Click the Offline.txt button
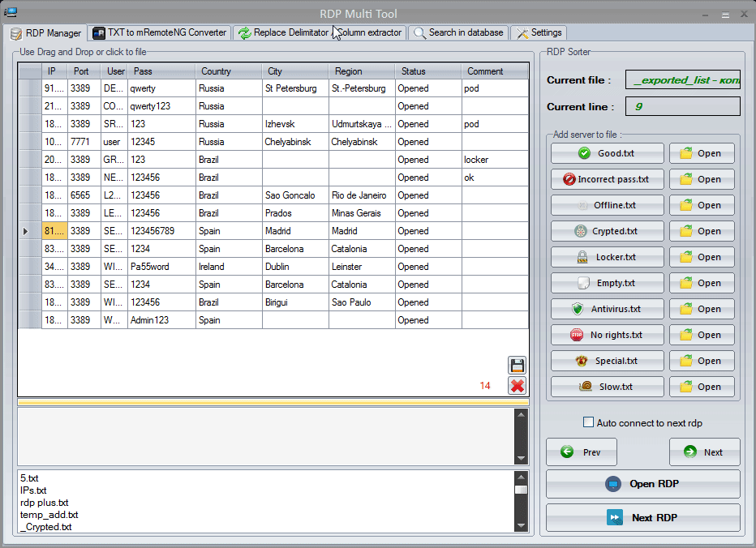This screenshot has height=548, width=756. pos(607,205)
